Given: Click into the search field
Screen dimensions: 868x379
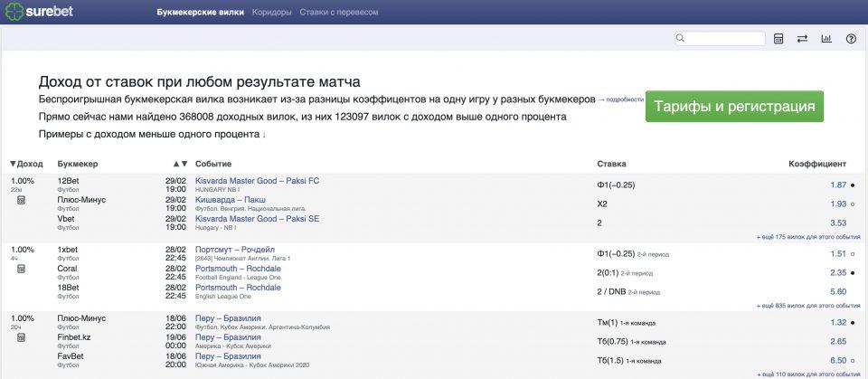Looking at the screenshot, I should 725,39.
